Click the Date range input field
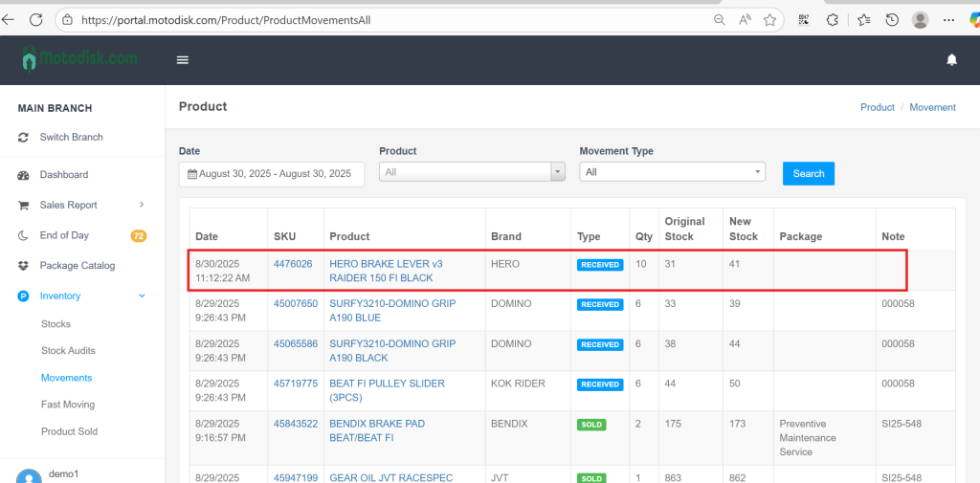This screenshot has width=980, height=483. click(272, 174)
